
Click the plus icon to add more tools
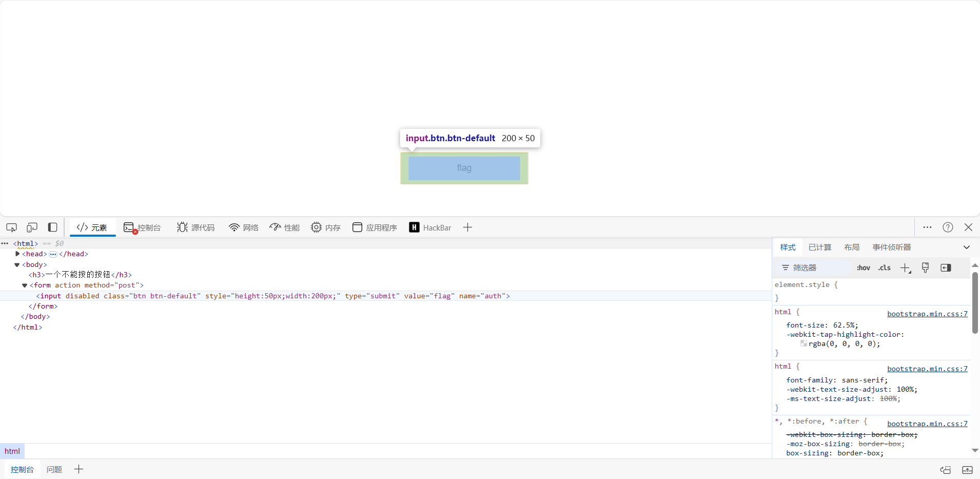click(x=467, y=227)
